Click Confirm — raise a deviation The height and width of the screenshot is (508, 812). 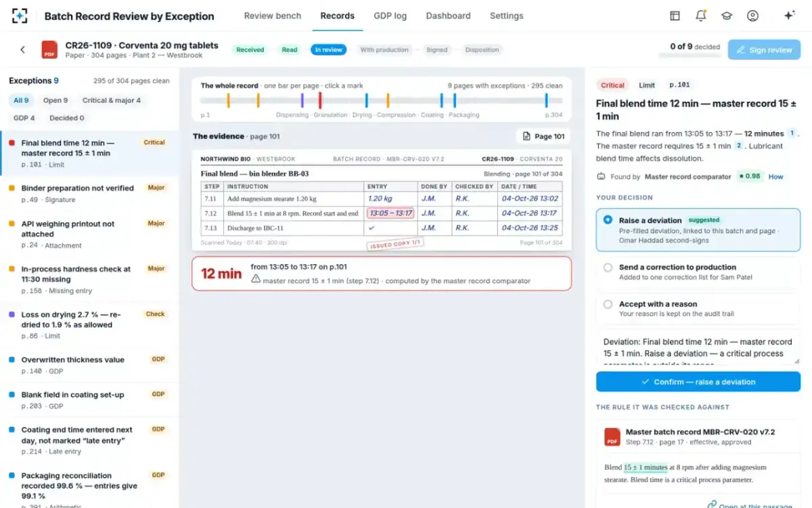click(x=698, y=381)
